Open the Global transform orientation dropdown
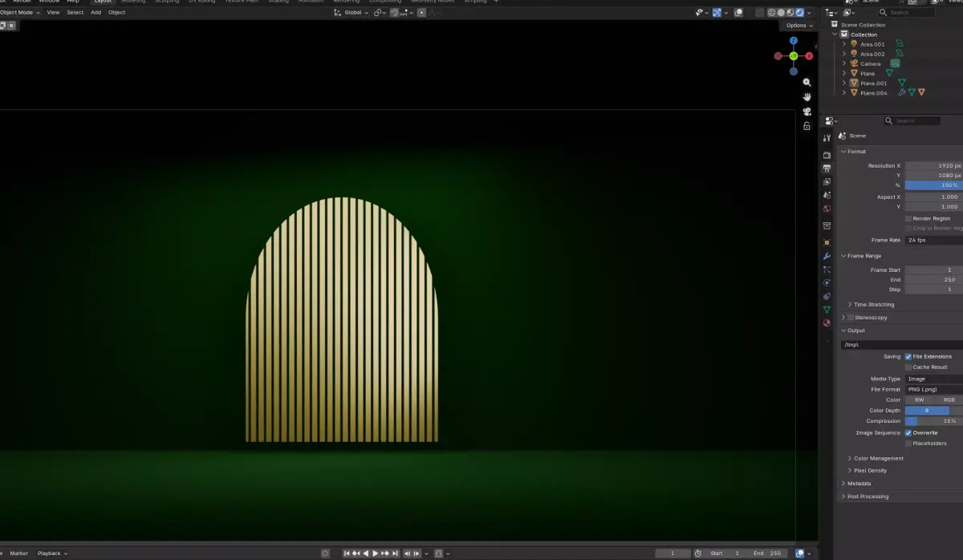Image resolution: width=963 pixels, height=560 pixels. point(351,13)
